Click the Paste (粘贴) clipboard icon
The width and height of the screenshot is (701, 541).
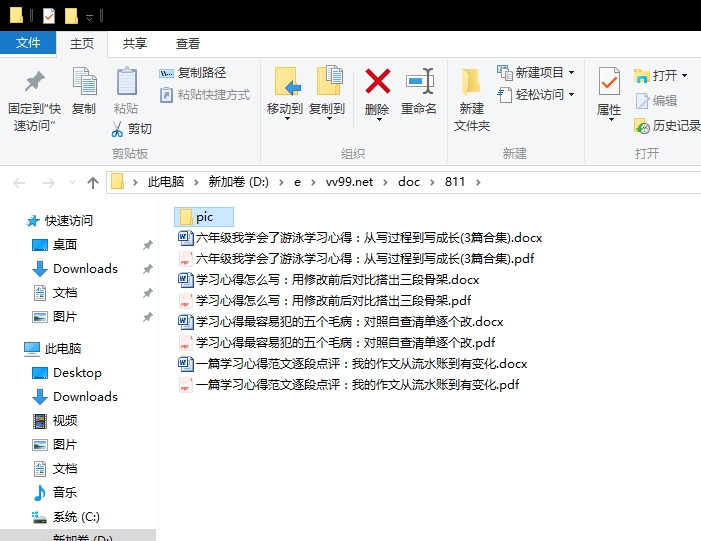127,81
